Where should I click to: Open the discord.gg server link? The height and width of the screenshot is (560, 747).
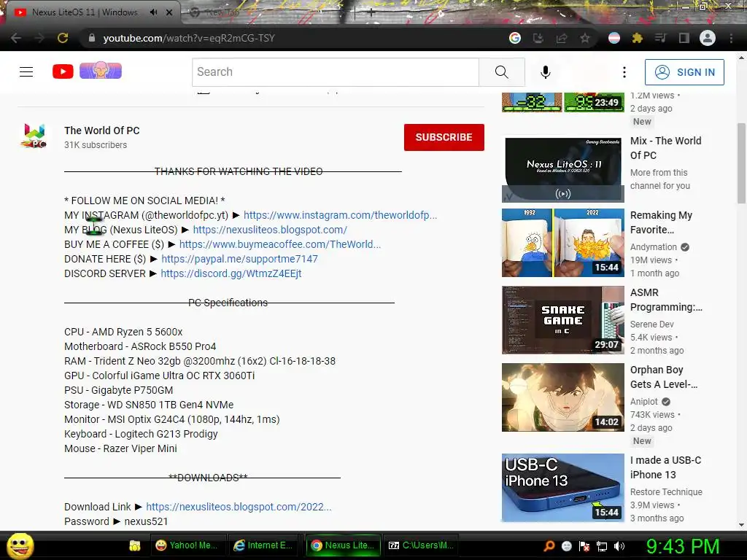tap(231, 274)
